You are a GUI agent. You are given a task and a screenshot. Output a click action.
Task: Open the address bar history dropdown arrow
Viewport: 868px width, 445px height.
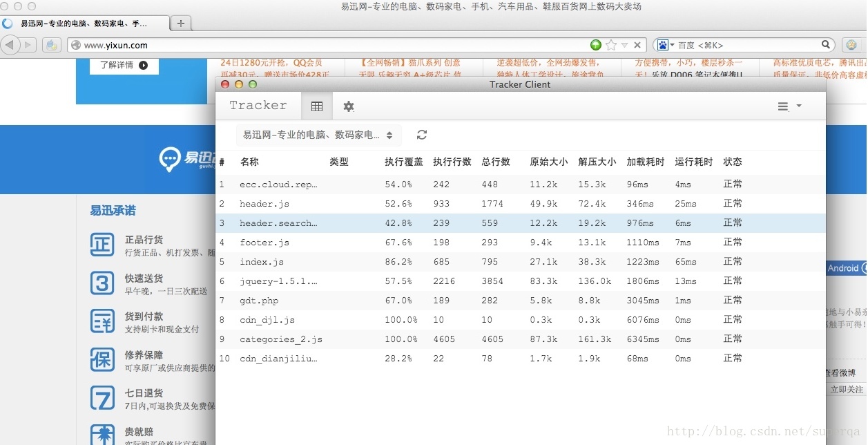(x=625, y=45)
